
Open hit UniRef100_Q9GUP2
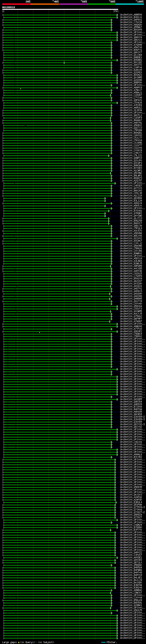point(131,331)
